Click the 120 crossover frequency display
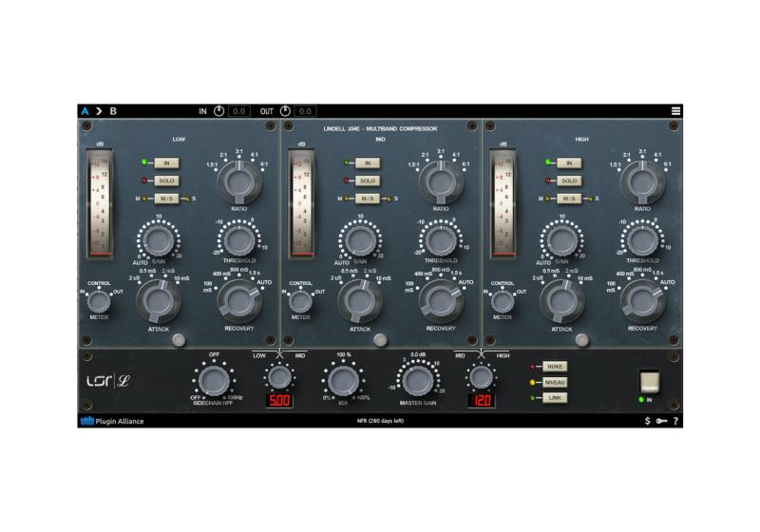Screen dimensions: 760x532 (x=482, y=400)
